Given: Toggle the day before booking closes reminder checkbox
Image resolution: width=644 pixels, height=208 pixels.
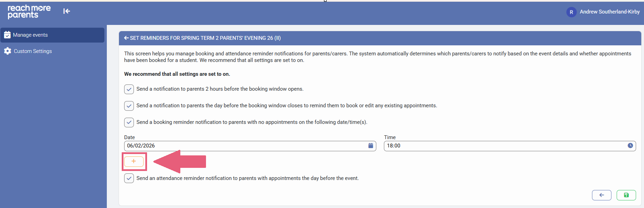Looking at the screenshot, I should [129, 106].
